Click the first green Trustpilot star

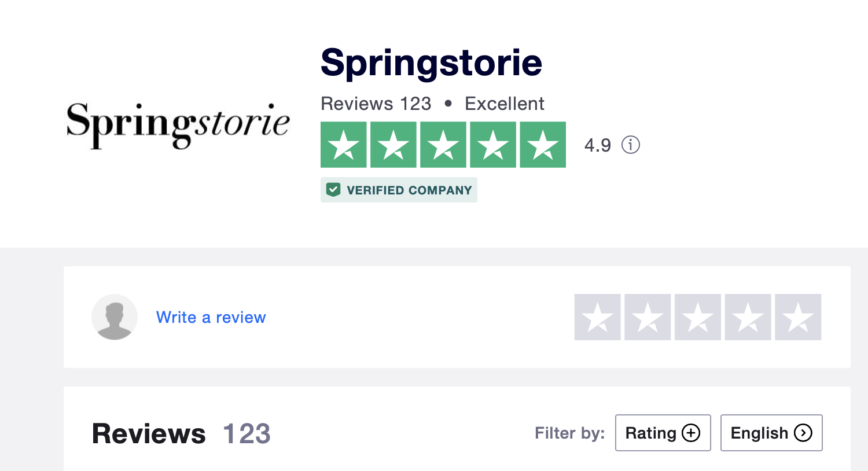(x=344, y=145)
